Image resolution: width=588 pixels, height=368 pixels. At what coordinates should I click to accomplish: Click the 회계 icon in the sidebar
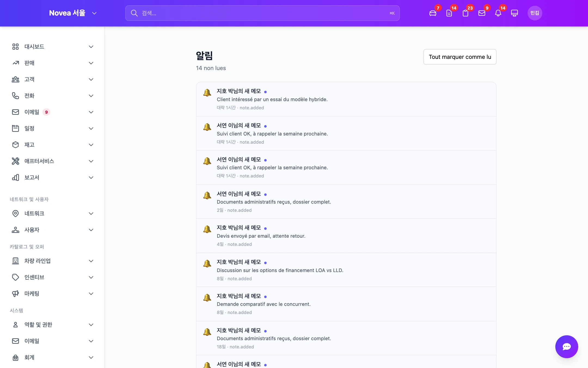point(16,357)
